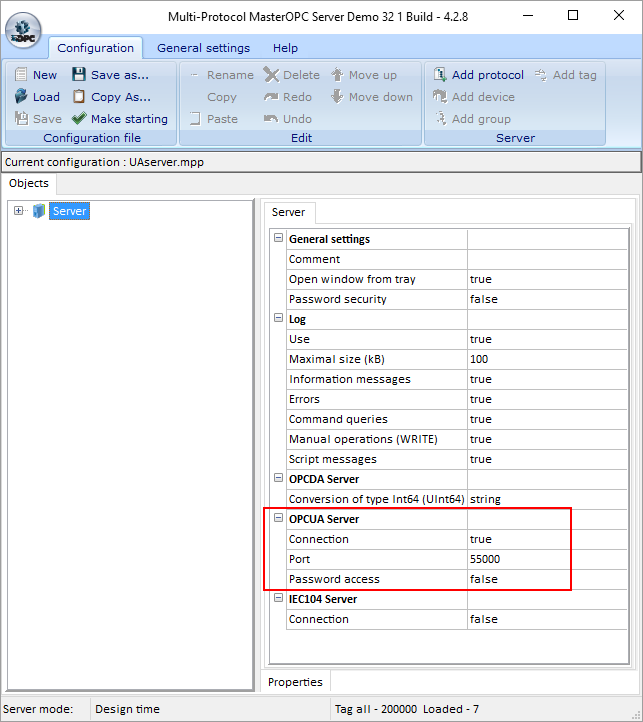Close the MasterOPC Server window
Image resolution: width=643 pixels, height=722 pixels.
coord(619,15)
